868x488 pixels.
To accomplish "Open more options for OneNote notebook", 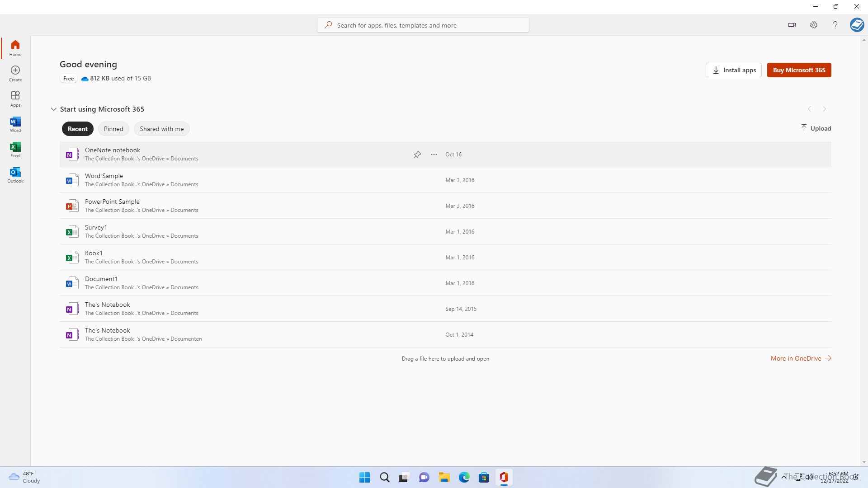I will (434, 155).
